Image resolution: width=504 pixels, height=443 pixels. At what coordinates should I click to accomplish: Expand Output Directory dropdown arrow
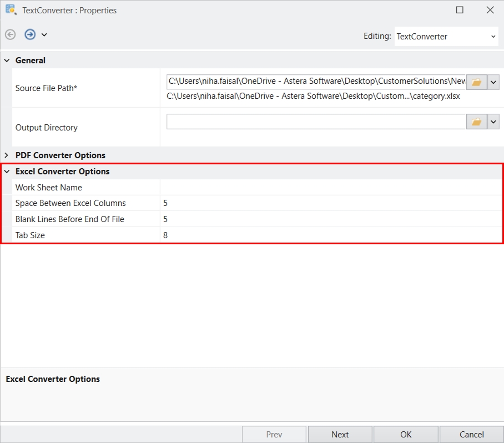pos(493,122)
